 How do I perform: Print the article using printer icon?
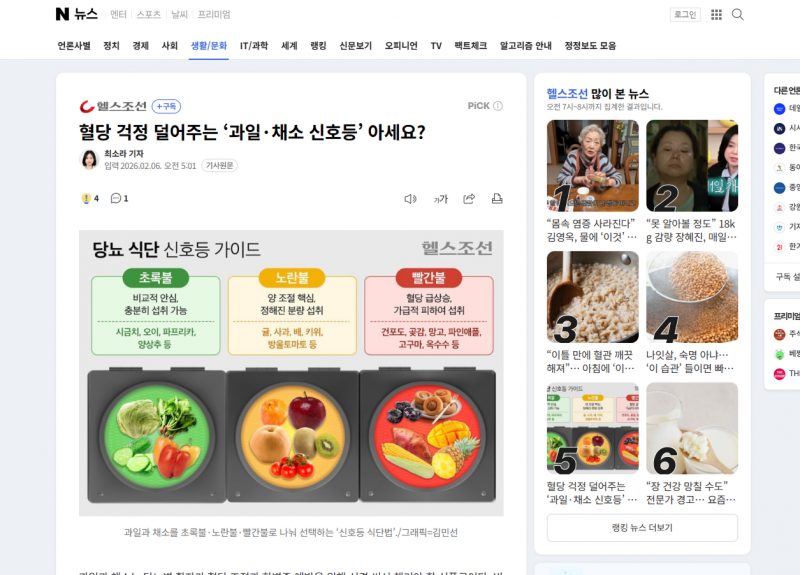pyautogui.click(x=497, y=198)
